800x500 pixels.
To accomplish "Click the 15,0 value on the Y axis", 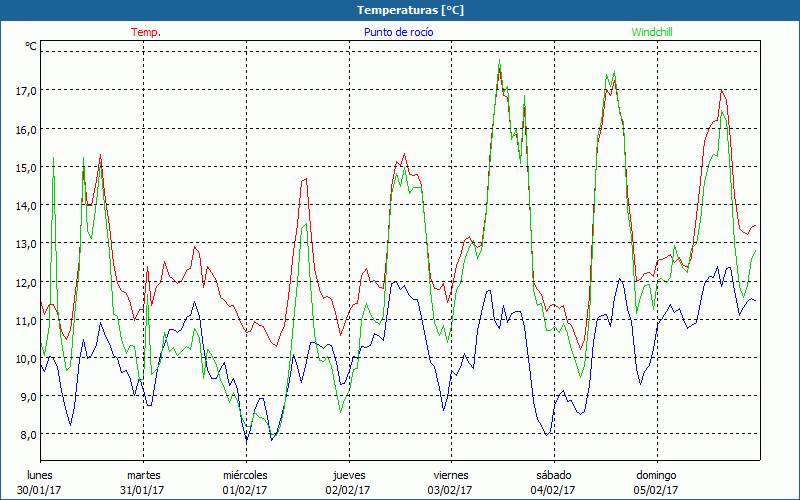I will [x=24, y=167].
